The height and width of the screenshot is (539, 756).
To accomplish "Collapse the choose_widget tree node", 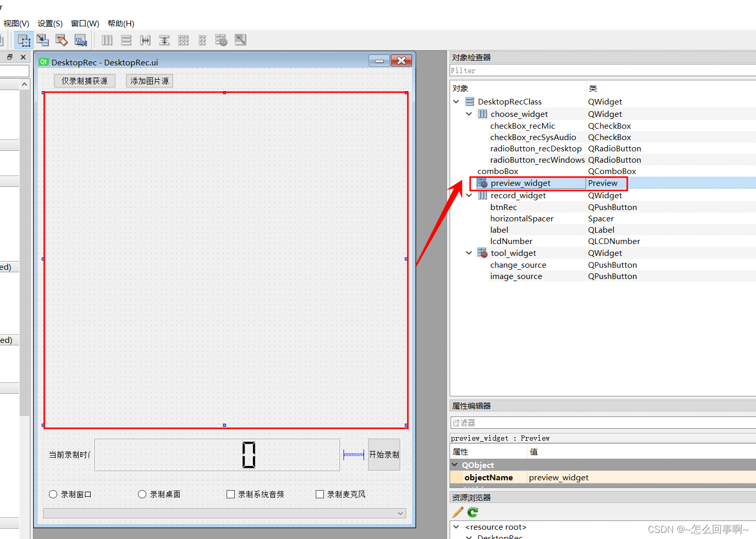I will tap(469, 114).
